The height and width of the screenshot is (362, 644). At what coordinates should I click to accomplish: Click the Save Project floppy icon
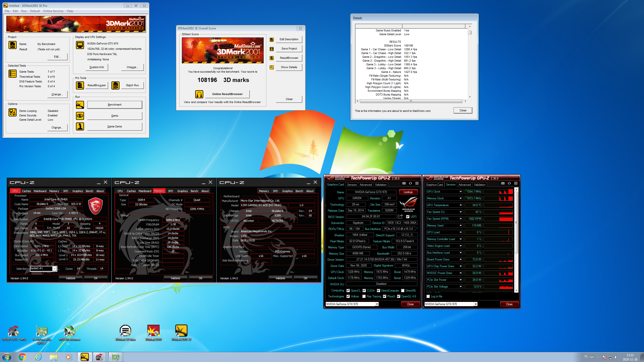tap(272, 49)
